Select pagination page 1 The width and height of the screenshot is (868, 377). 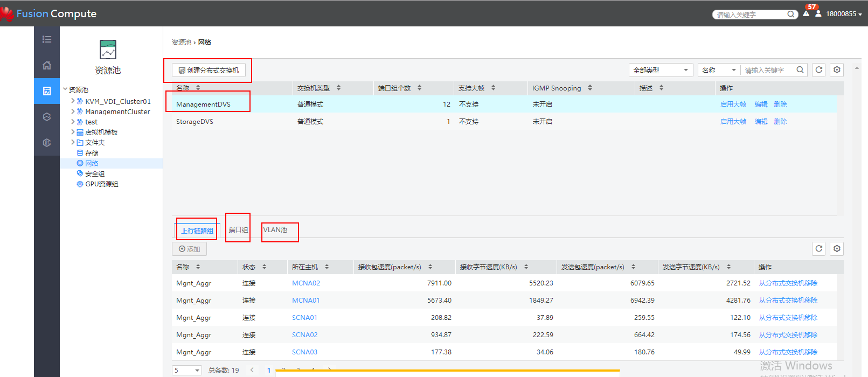(x=269, y=370)
